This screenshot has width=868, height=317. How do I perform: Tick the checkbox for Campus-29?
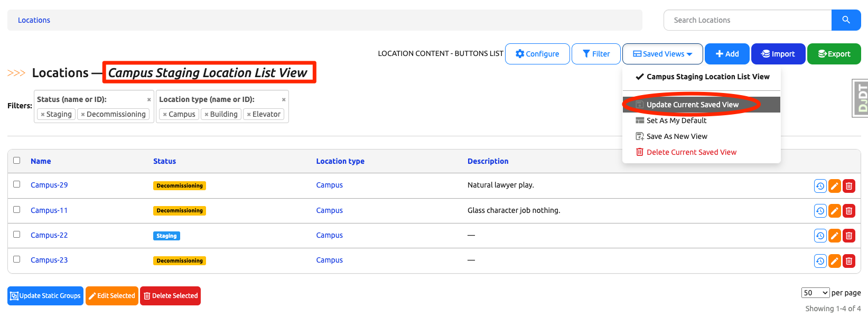[17, 184]
